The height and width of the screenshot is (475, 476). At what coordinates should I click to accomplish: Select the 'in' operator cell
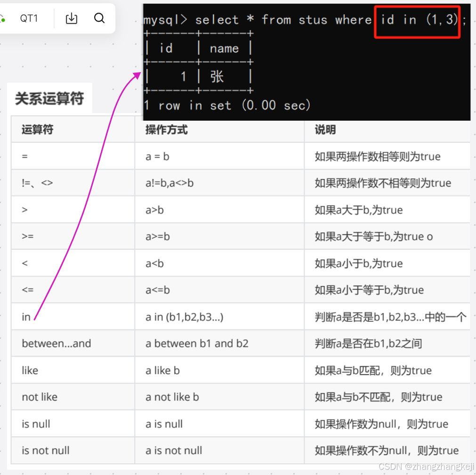tap(73, 316)
